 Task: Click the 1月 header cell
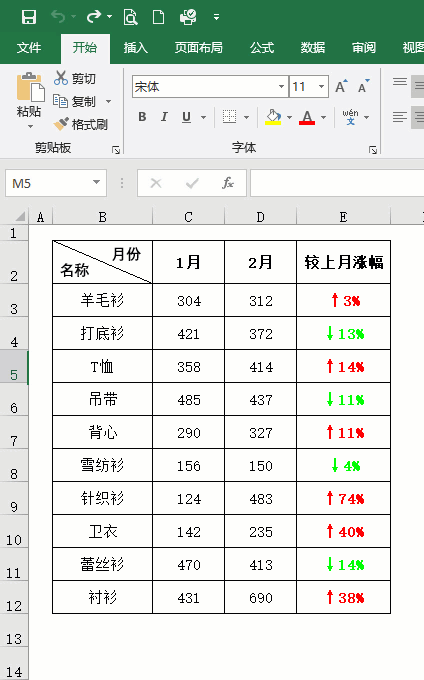(x=188, y=262)
